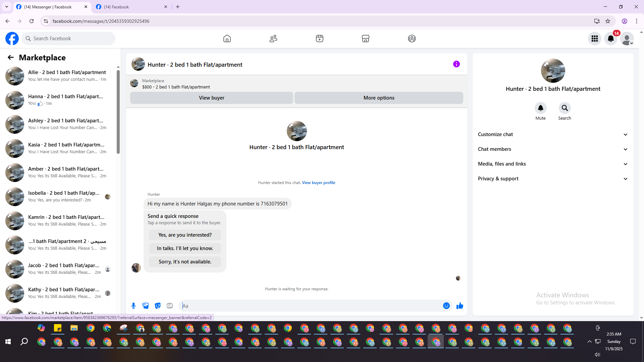Open the sticker picker icon
The width and height of the screenshot is (644, 362).
[158, 306]
